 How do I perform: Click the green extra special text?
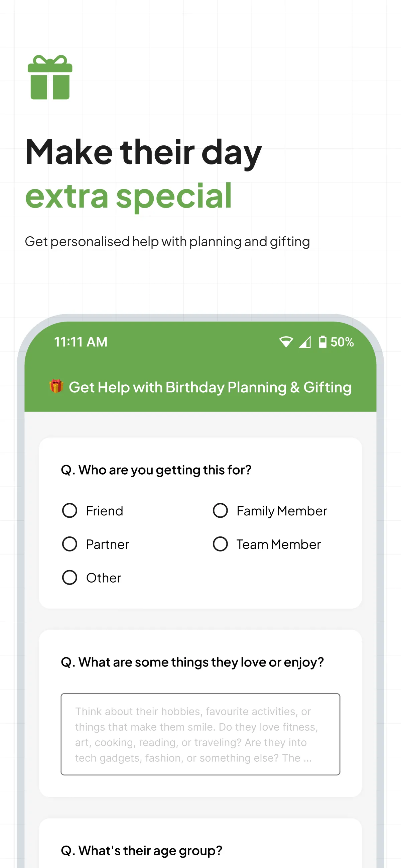click(x=128, y=196)
